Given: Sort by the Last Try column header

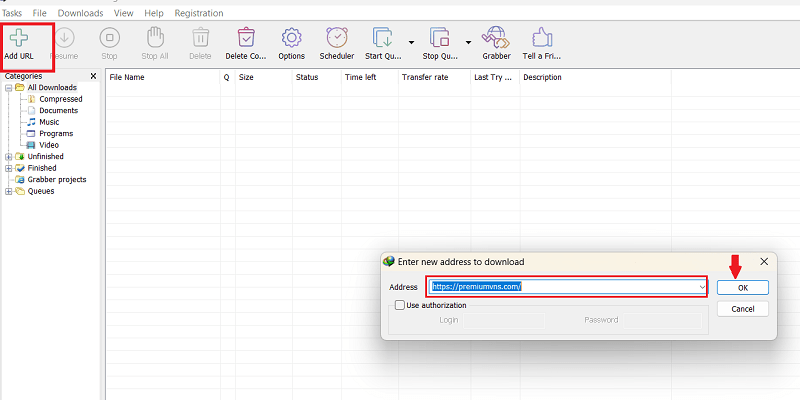Looking at the screenshot, I should [495, 78].
